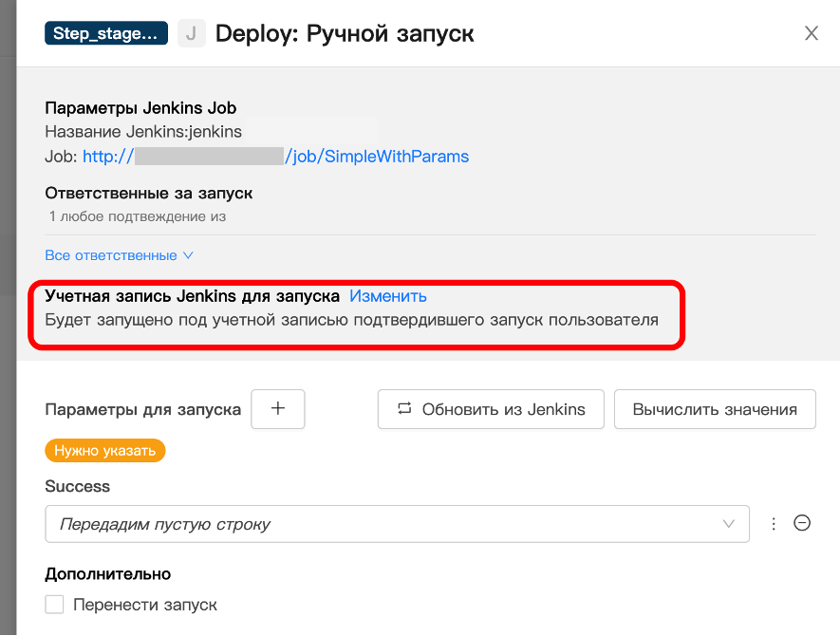This screenshot has height=636, width=840.
Task: Click the "Перенести запуск" checkbox label
Action: click(144, 605)
